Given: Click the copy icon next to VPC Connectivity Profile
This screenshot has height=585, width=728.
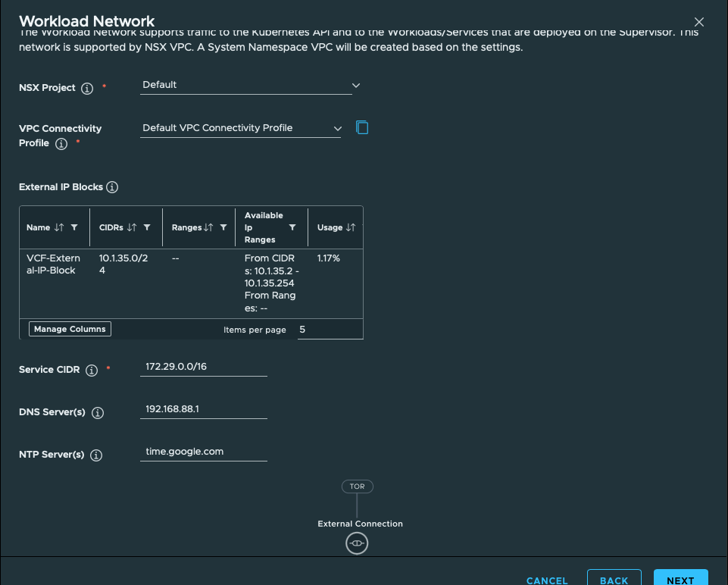Looking at the screenshot, I should (x=362, y=127).
